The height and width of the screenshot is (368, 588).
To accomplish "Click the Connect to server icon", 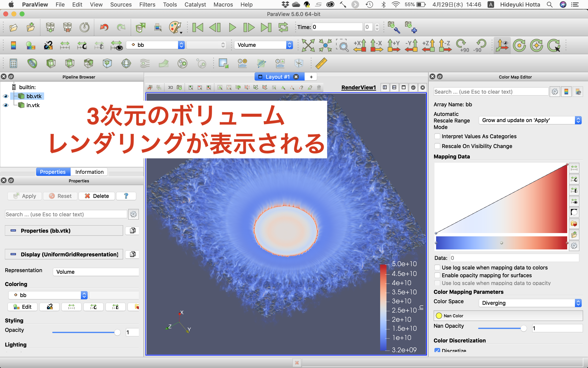I will [x=50, y=27].
